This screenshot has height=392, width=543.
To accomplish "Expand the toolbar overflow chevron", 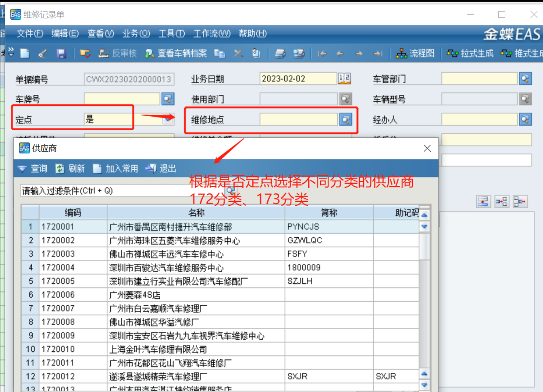I will coord(11,51).
